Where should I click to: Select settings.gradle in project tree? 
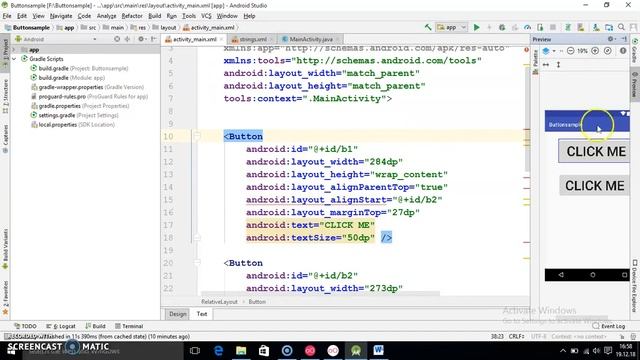[75, 115]
